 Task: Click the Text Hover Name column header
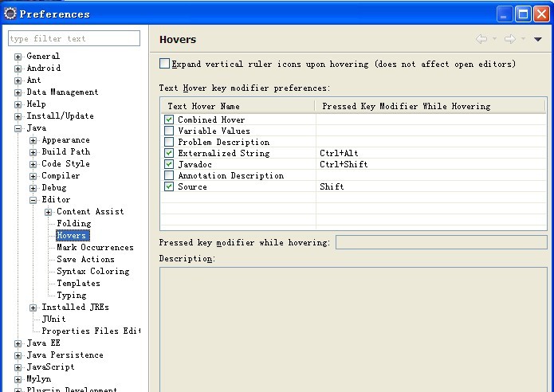[x=238, y=106]
